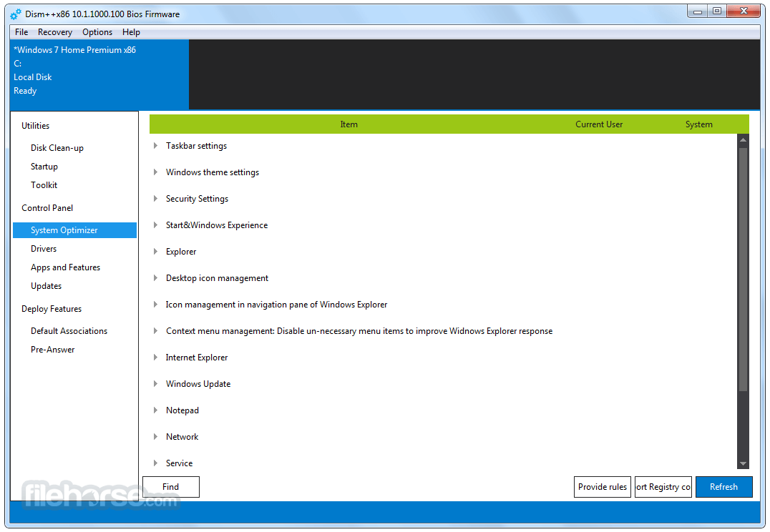This screenshot has width=770, height=532.
Task: Open the Recovery menu
Action: (55, 32)
